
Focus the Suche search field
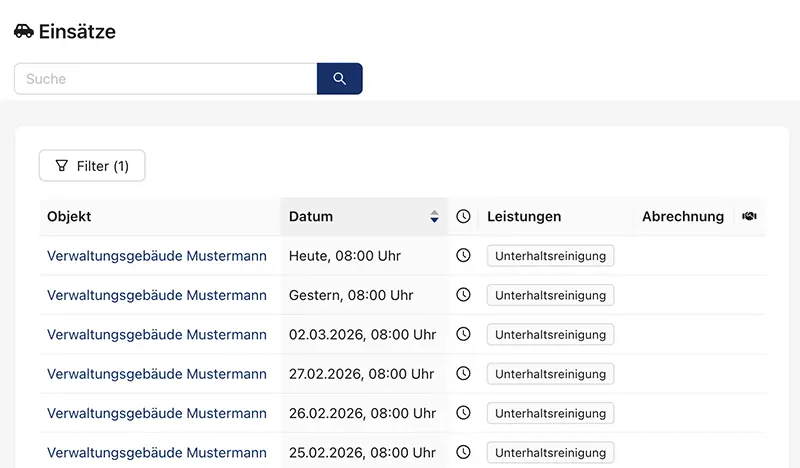pos(166,79)
